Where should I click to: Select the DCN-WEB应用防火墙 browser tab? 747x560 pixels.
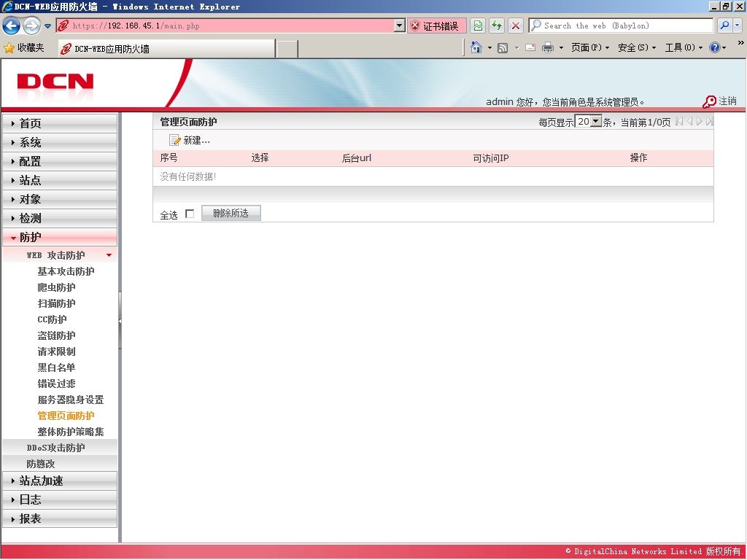(x=166, y=49)
